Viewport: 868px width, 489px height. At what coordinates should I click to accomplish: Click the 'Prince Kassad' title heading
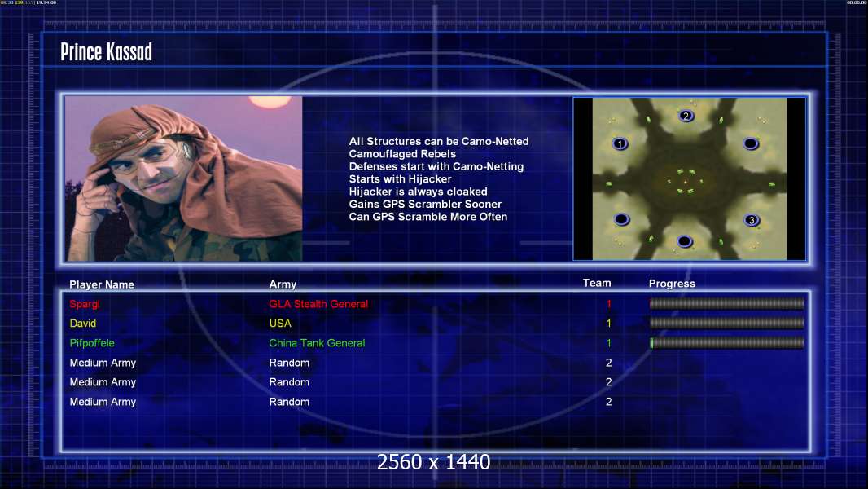[x=107, y=52]
